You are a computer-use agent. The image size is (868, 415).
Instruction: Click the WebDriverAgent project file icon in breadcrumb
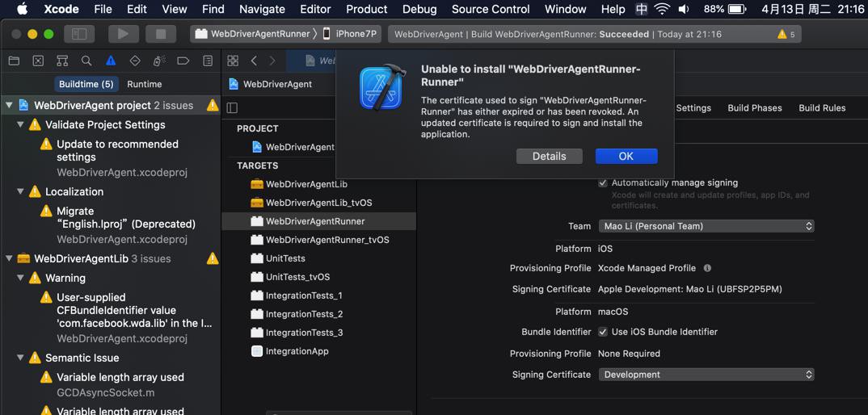[x=234, y=84]
